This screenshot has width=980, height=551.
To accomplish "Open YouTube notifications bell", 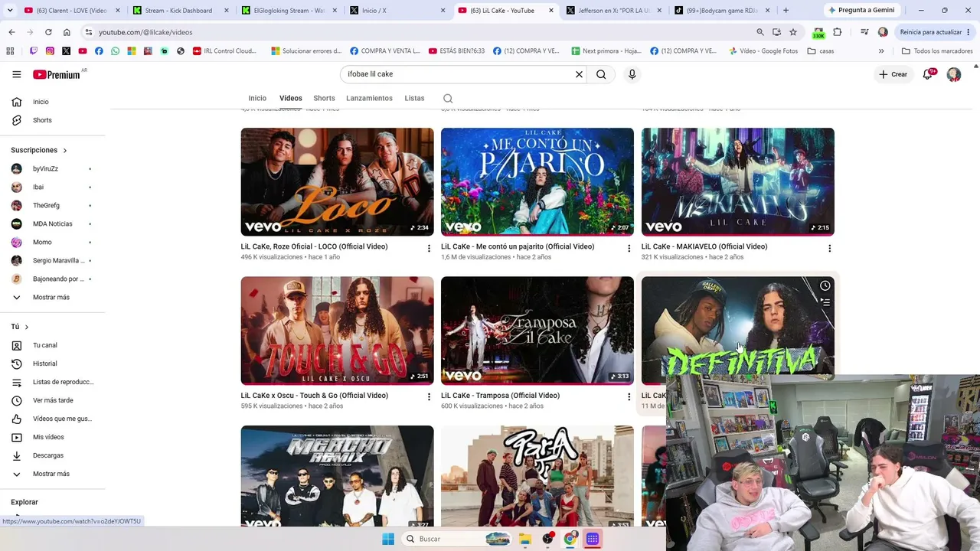I will tap(929, 74).
